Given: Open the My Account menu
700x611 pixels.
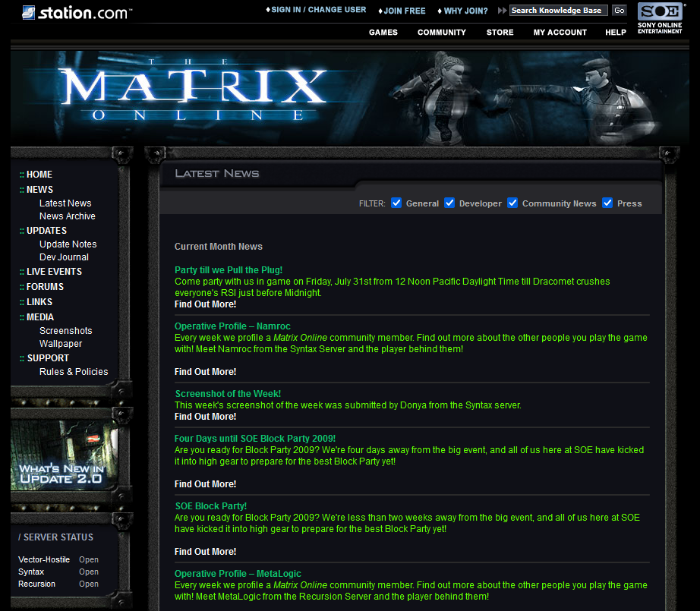Looking at the screenshot, I should (x=560, y=33).
